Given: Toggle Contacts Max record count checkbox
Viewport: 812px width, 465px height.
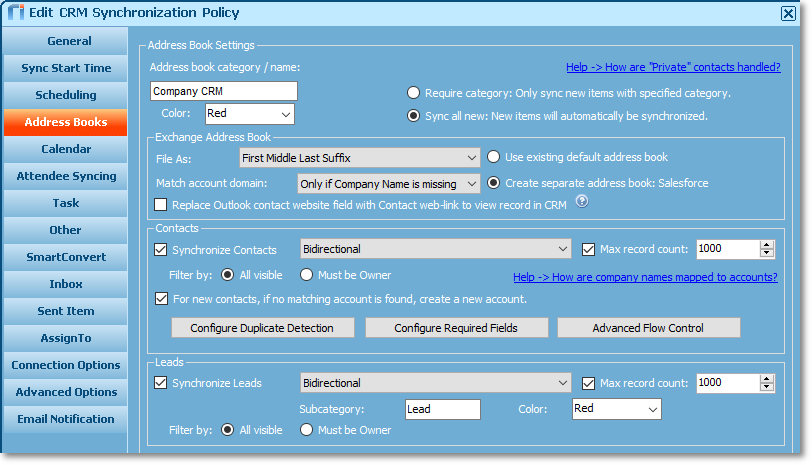Looking at the screenshot, I should point(588,250).
